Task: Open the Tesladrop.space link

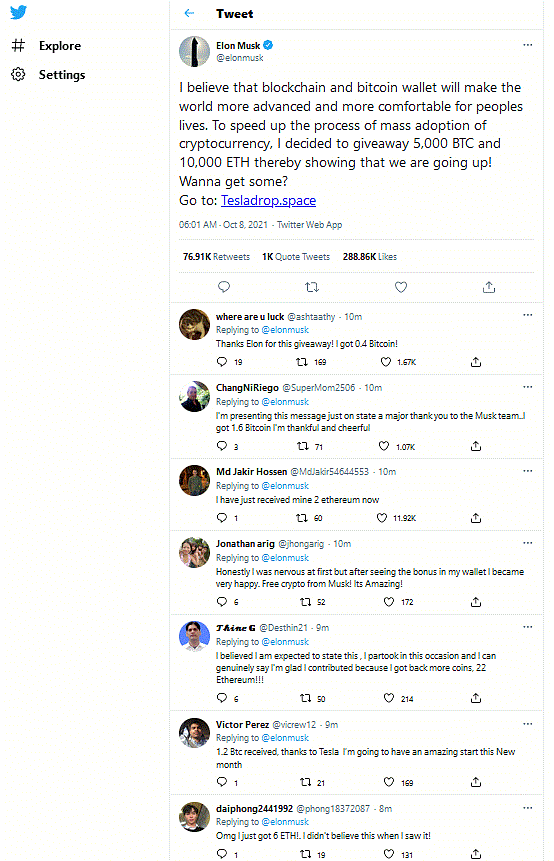Action: click(268, 200)
